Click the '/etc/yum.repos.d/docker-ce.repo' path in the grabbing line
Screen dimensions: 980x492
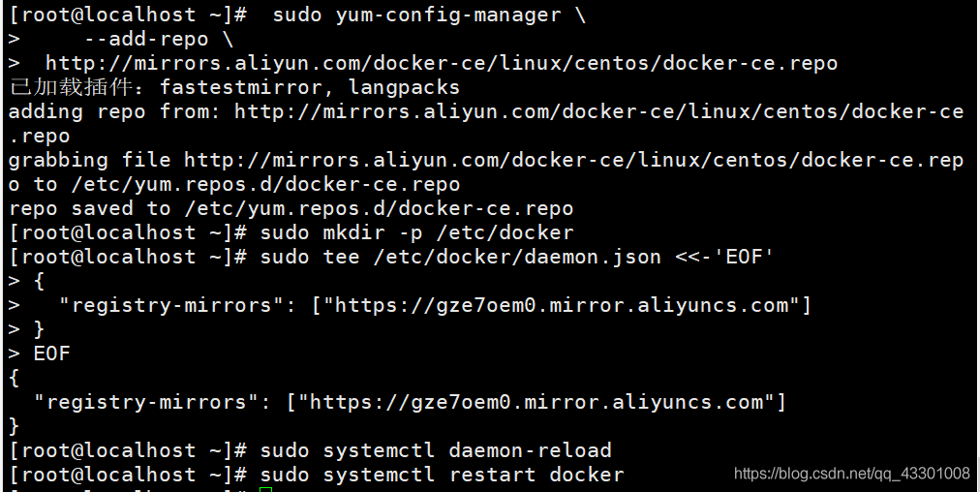coord(265,184)
